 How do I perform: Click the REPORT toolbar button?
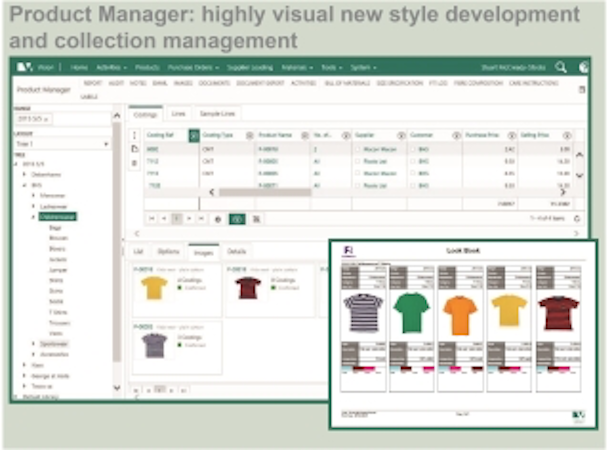(93, 83)
